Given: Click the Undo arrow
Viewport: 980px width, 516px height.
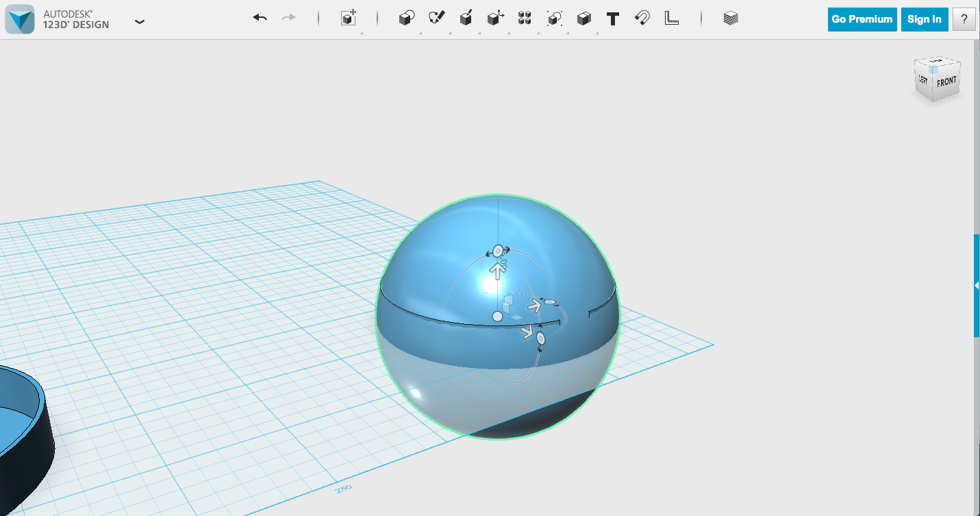Looking at the screenshot, I should coord(260,17).
